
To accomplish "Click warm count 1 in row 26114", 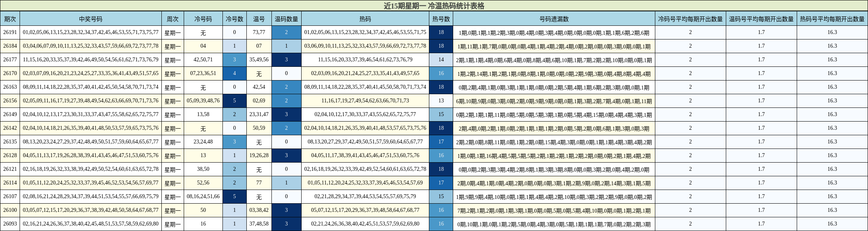I will point(286,183).
